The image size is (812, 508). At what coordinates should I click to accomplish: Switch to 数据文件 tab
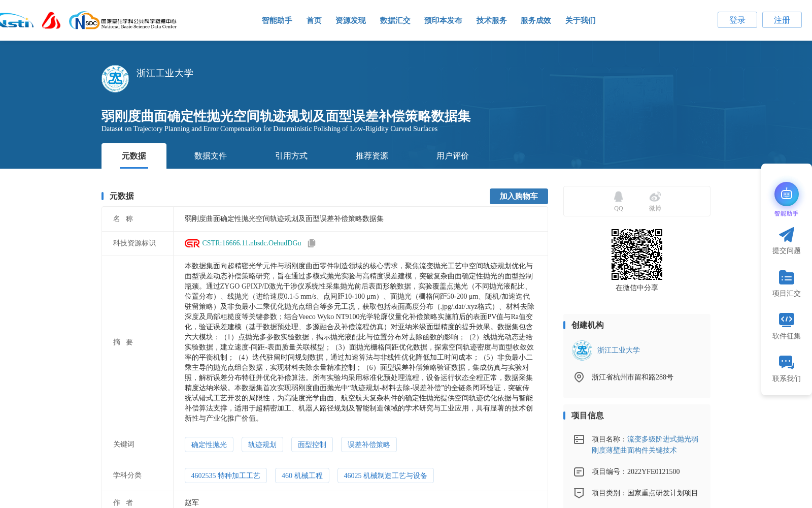[211, 156]
